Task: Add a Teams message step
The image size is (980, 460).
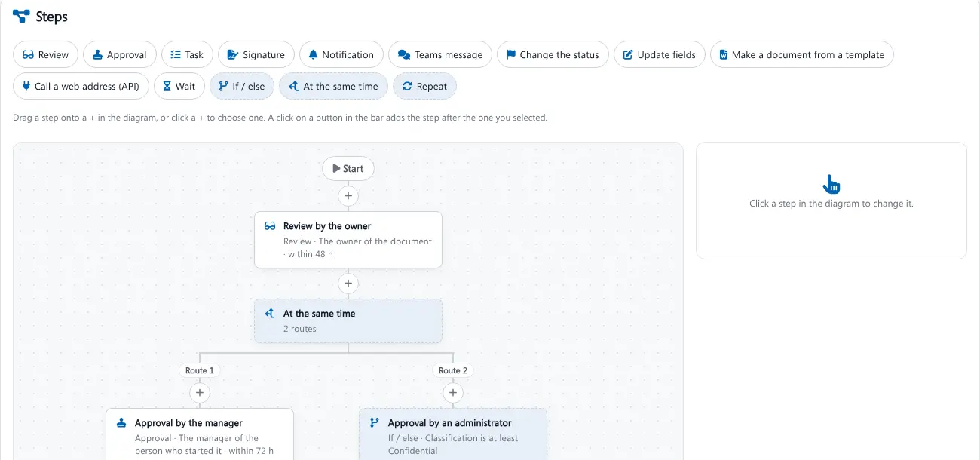Action: tap(440, 54)
